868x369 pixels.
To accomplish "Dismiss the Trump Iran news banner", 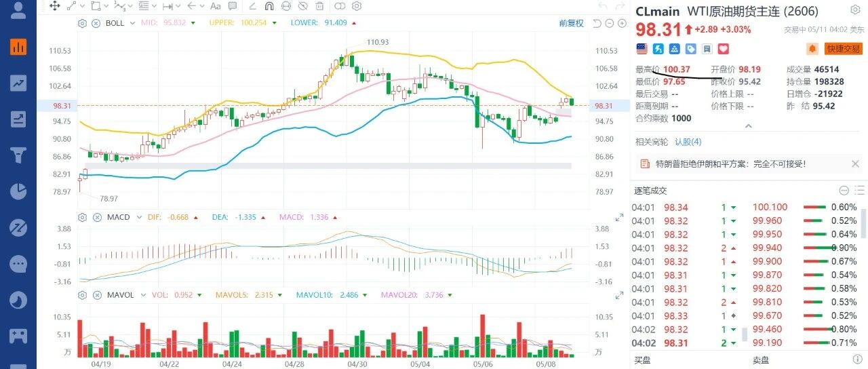I will tap(855, 164).
